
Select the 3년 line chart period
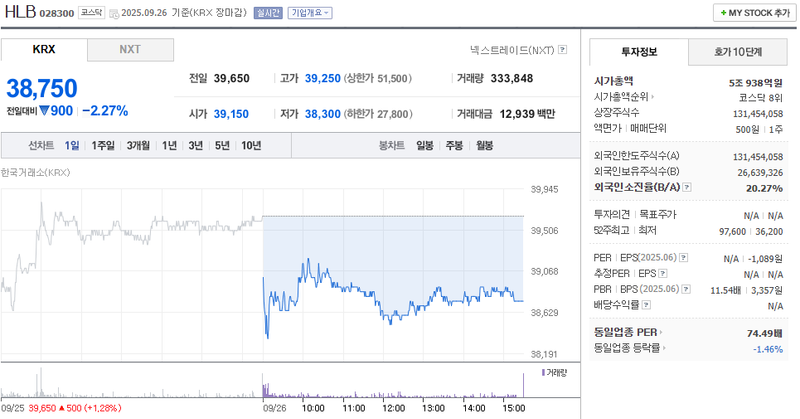[x=195, y=145]
